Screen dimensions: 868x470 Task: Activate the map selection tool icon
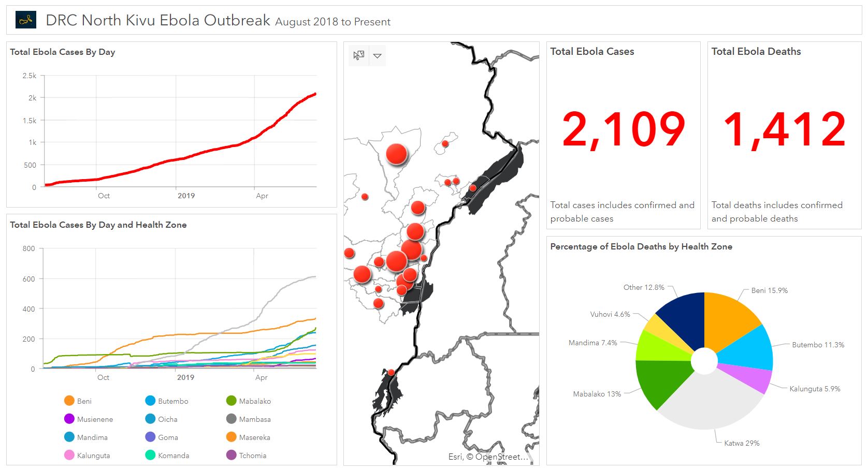pos(359,55)
